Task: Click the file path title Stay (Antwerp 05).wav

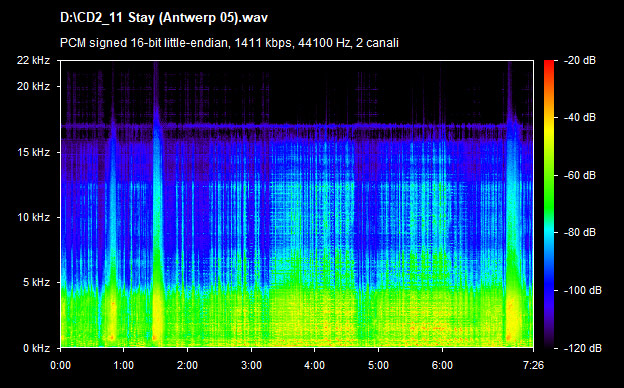Action: pyautogui.click(x=164, y=18)
